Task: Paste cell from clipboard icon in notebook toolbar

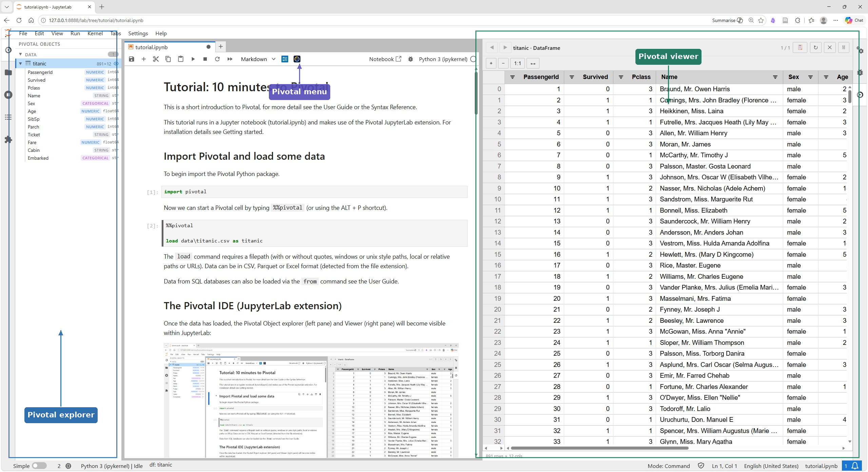Action: [x=181, y=59]
